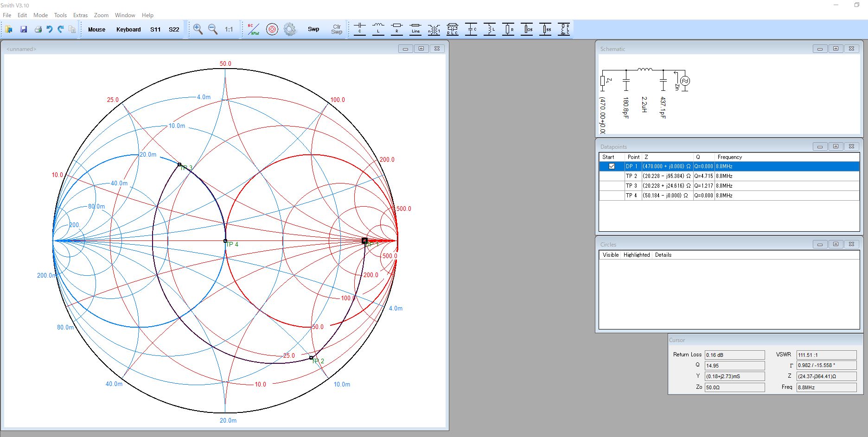Click the Freq field showing 8.8MHz
868x437 pixels.
pos(826,387)
